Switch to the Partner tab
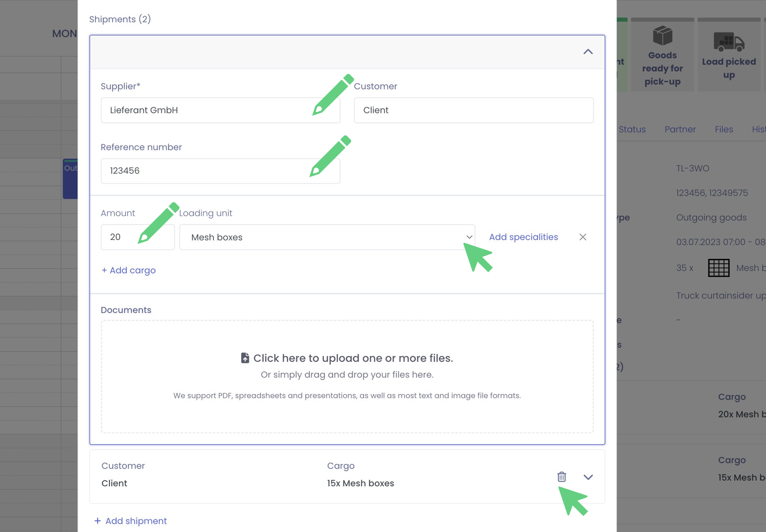Screen dimensions: 766x532 pyautogui.click(x=680, y=129)
